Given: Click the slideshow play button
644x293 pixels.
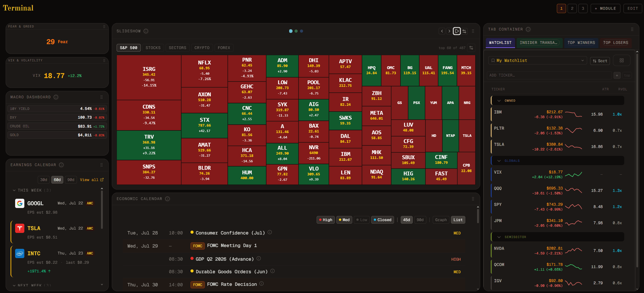Looking at the screenshot, I should (x=457, y=31).
